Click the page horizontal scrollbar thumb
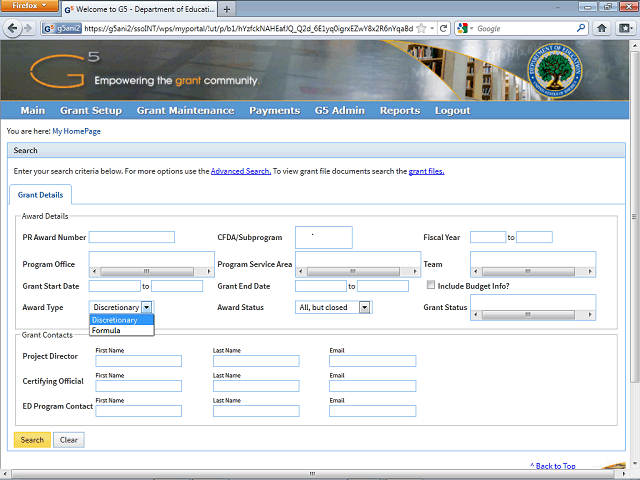This screenshot has height=480, width=640. (313, 474)
